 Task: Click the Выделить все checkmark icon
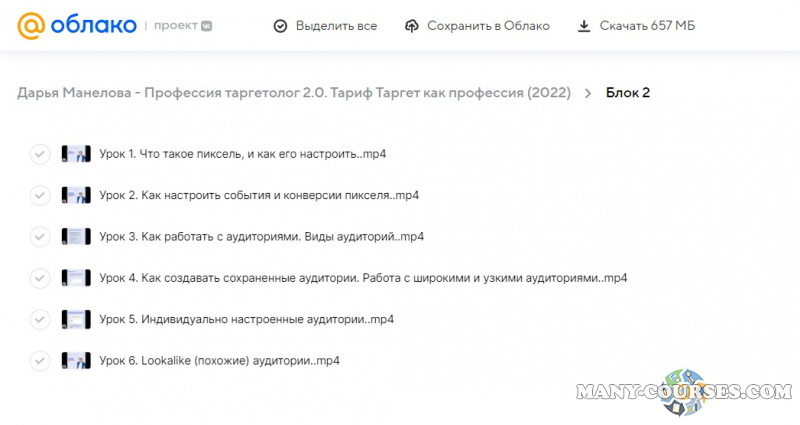280,26
